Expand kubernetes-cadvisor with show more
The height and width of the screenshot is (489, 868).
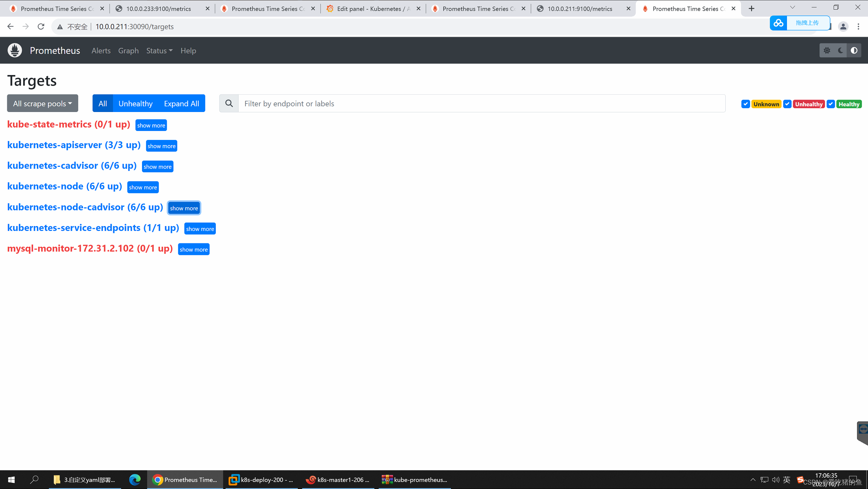click(158, 166)
